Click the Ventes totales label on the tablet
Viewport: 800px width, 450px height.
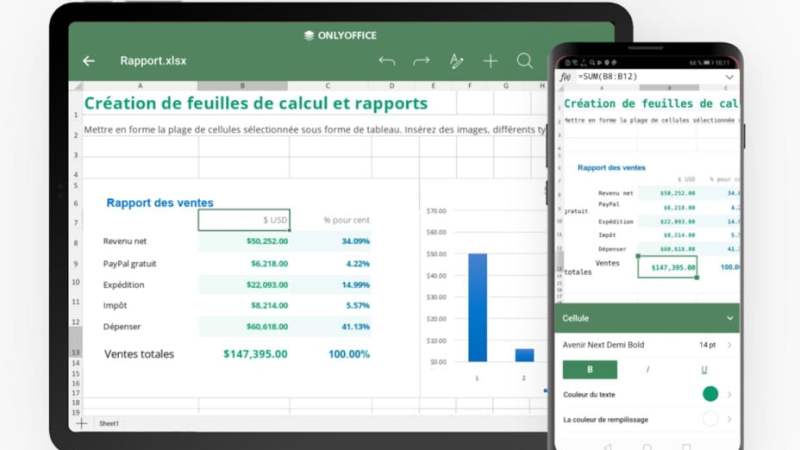pyautogui.click(x=139, y=354)
